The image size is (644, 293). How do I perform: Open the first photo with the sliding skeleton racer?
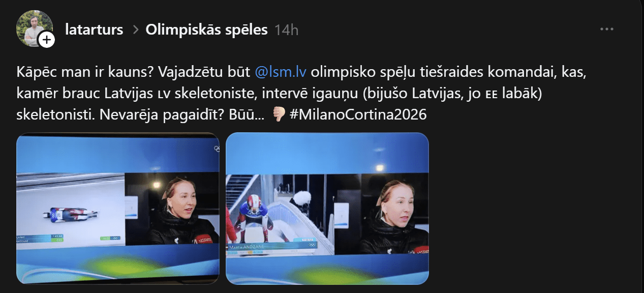118,208
